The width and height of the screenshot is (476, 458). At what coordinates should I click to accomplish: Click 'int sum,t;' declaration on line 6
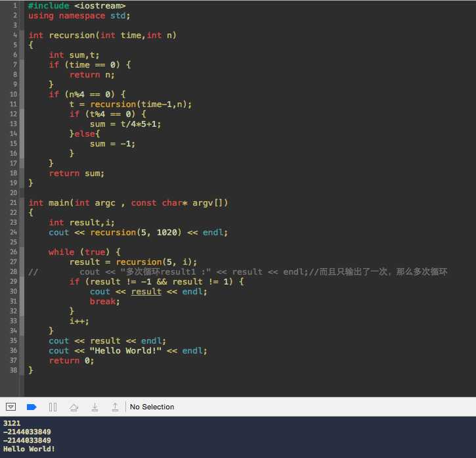(74, 55)
